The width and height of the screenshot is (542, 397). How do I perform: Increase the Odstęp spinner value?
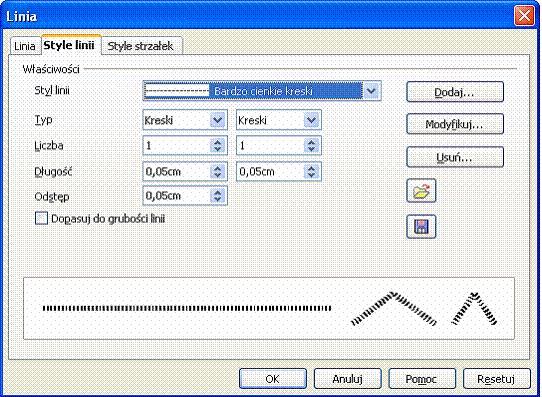pos(217,192)
